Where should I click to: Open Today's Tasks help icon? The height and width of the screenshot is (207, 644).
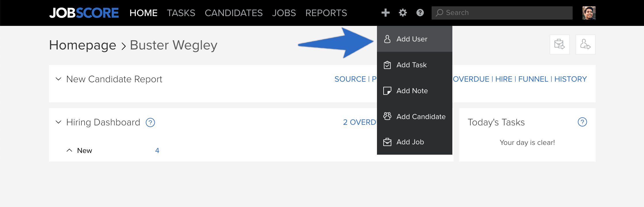coord(582,122)
